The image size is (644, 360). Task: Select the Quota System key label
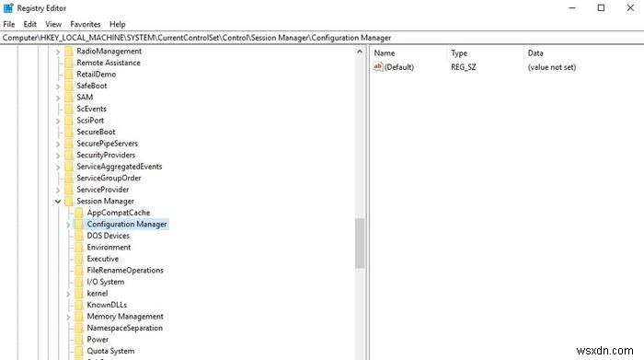click(x=110, y=351)
